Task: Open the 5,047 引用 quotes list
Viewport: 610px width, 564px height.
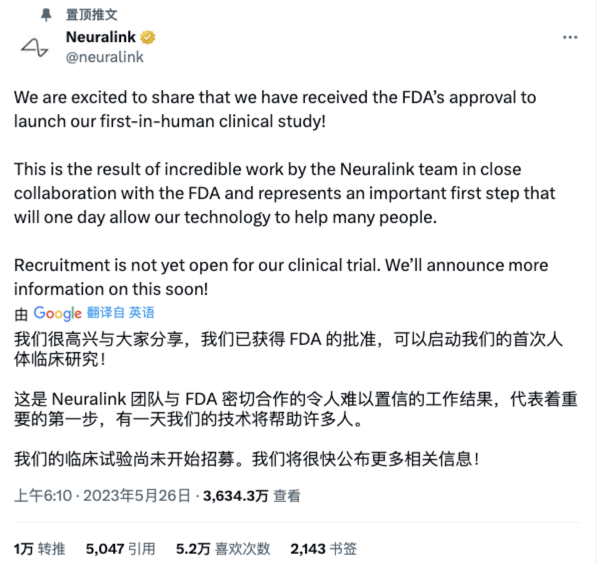Action: (x=121, y=549)
